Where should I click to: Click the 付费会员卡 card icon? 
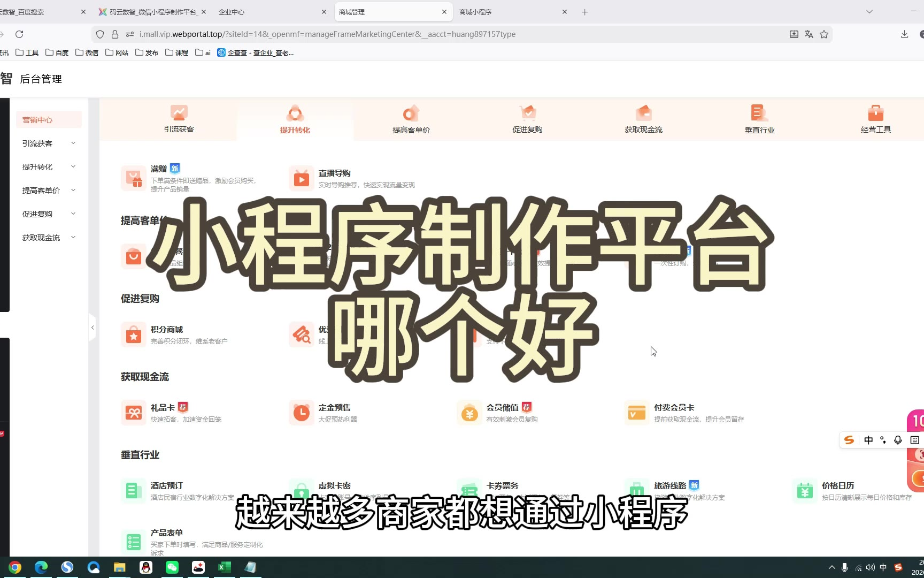(x=636, y=413)
